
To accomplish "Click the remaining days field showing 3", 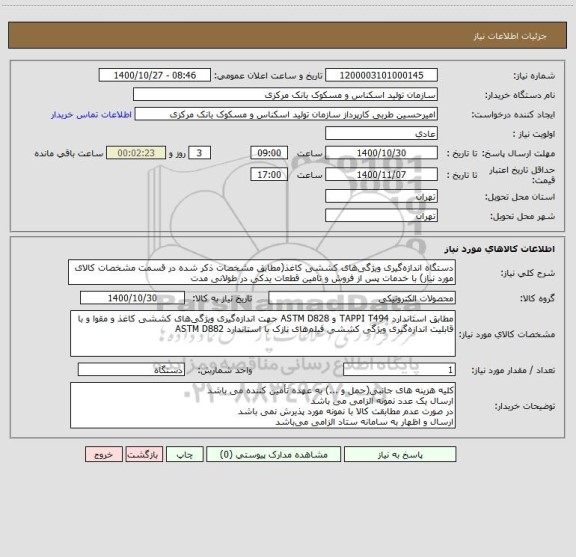I will pyautogui.click(x=199, y=153).
